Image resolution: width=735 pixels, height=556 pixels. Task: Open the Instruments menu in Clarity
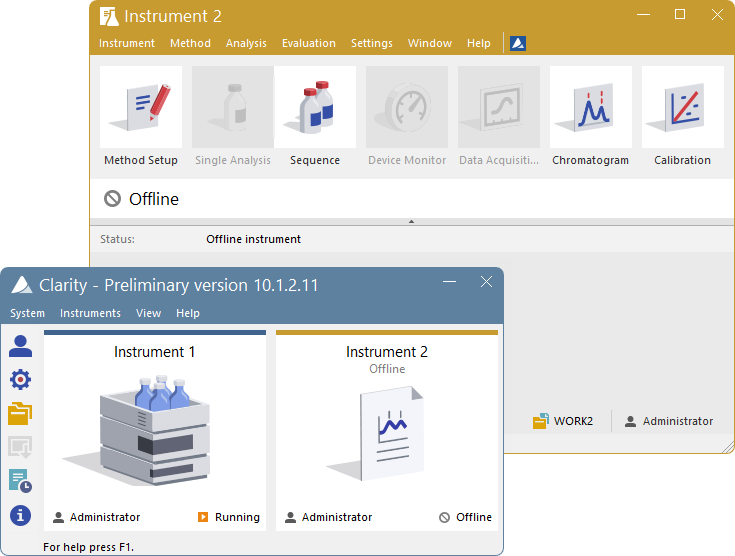click(90, 313)
